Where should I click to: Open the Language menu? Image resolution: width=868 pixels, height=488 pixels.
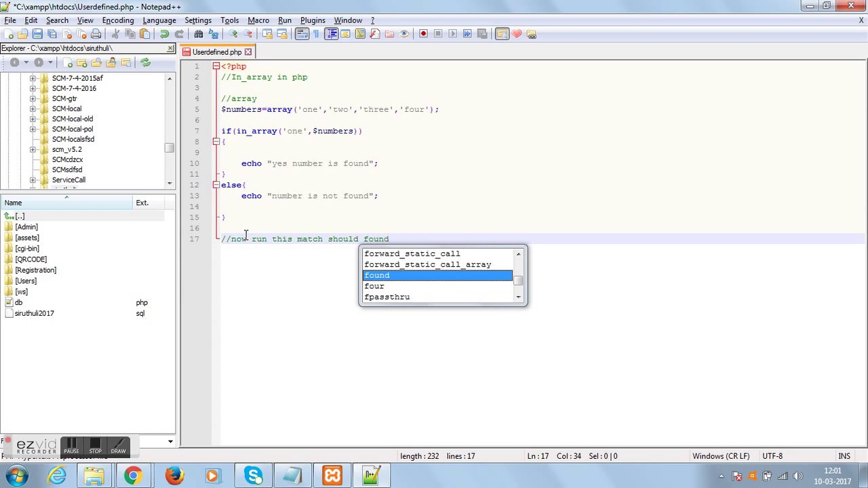click(159, 20)
